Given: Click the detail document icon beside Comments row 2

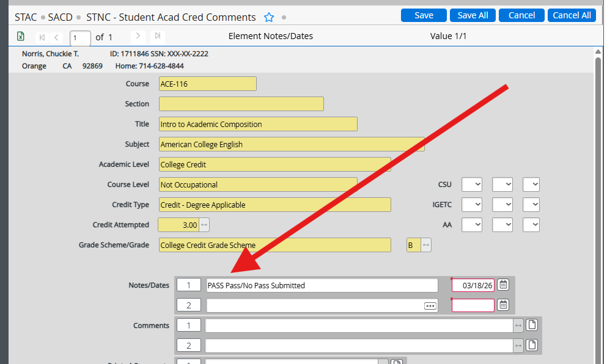Looking at the screenshot, I should click(531, 344).
